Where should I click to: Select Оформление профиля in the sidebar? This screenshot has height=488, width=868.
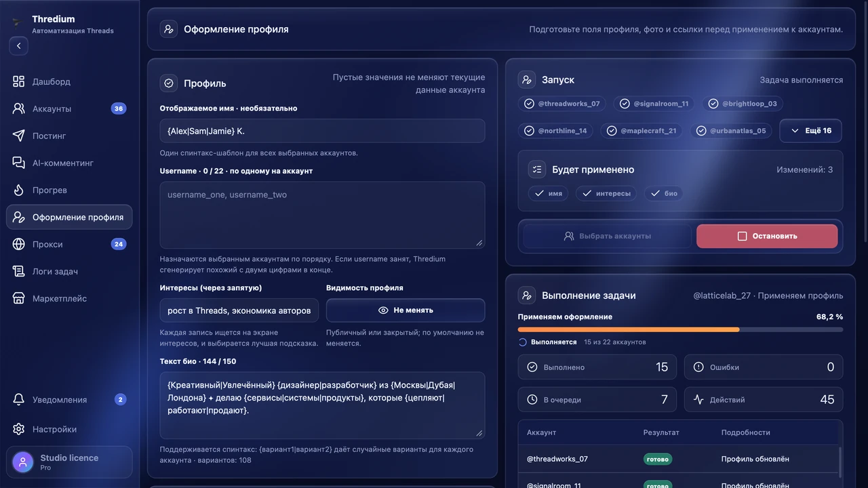coord(69,217)
